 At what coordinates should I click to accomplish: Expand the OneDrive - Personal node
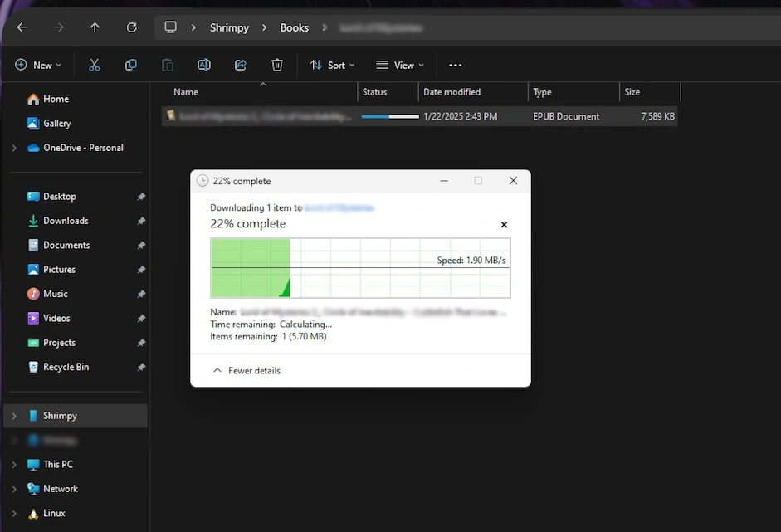pos(14,148)
